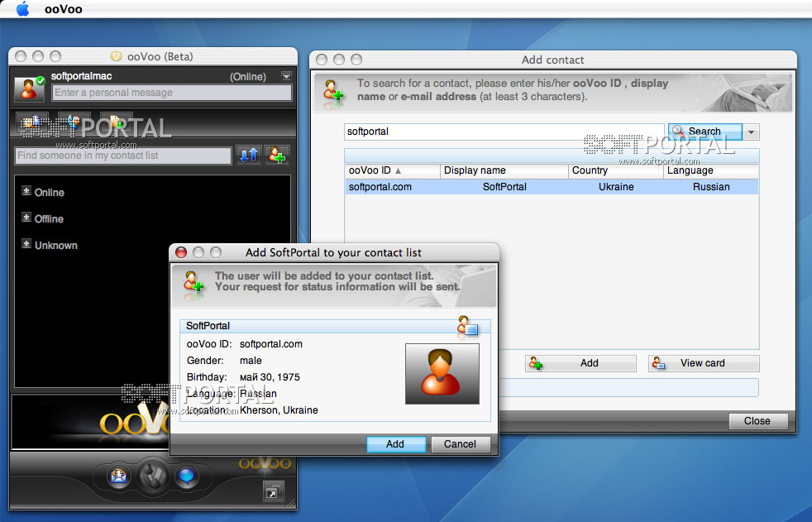
Task: Click the add-user icon in the Add contact banner
Action: coord(333,92)
